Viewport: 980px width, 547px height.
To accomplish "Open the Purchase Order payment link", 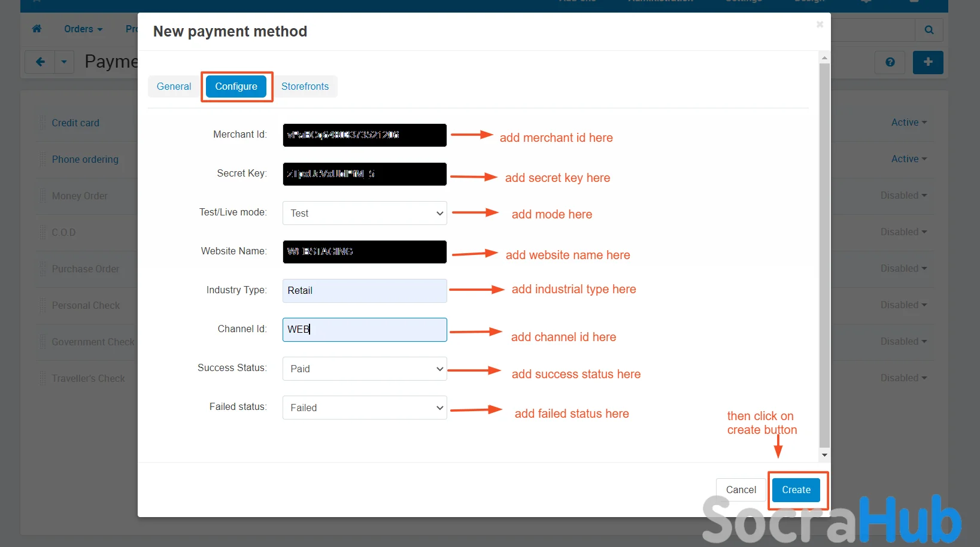I will 86,269.
